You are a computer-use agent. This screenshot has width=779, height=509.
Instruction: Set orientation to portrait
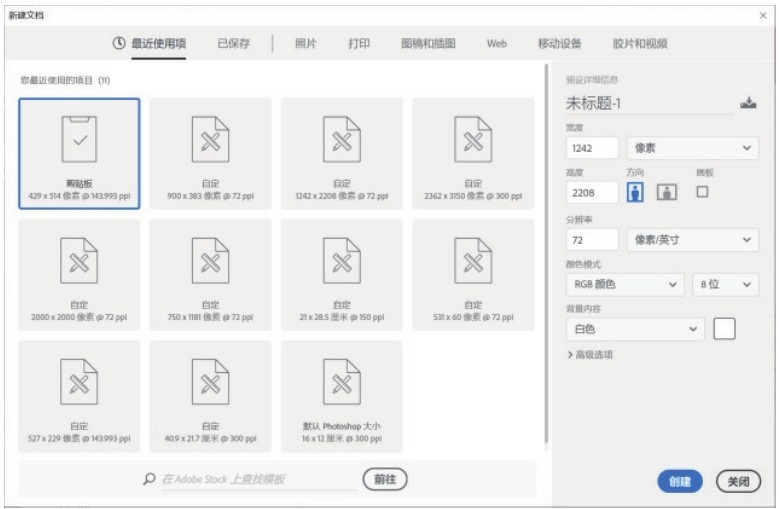(x=635, y=192)
